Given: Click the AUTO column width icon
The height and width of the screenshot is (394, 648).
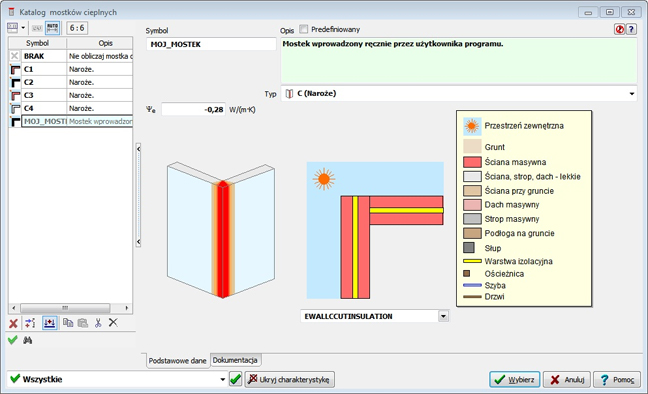Looking at the screenshot, I should tap(52, 28).
